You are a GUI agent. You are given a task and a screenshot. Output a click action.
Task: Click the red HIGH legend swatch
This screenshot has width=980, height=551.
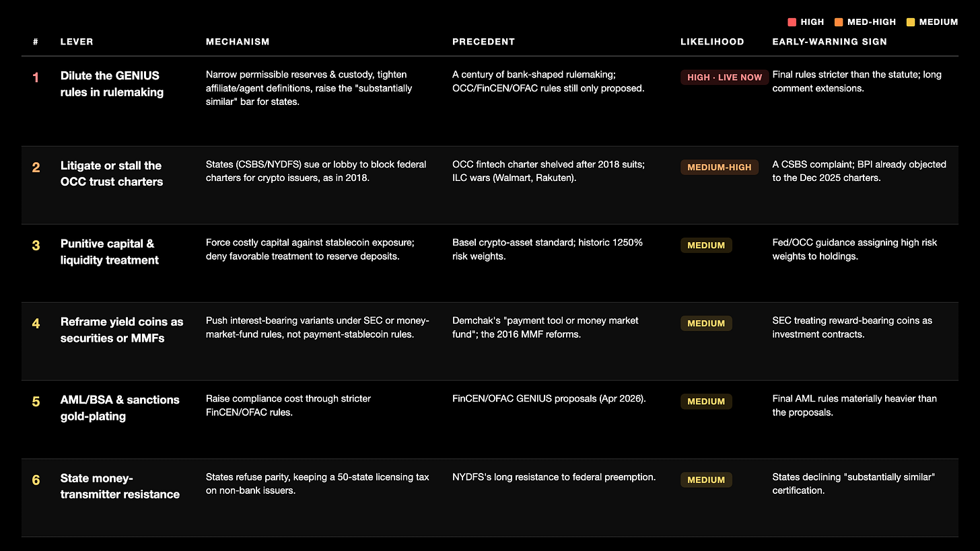[x=792, y=22]
